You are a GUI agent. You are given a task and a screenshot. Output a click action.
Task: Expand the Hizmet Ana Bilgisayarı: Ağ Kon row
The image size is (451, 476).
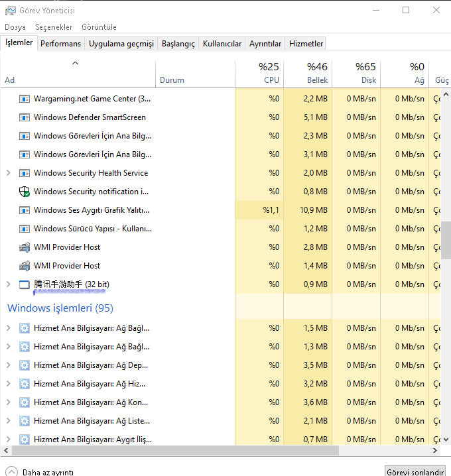[x=9, y=402]
